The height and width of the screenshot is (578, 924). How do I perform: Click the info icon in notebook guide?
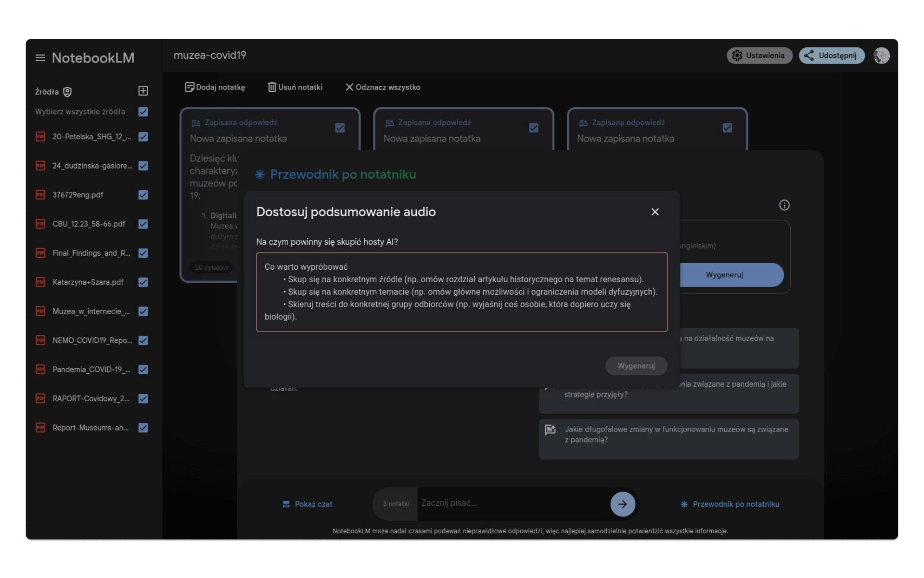click(784, 205)
